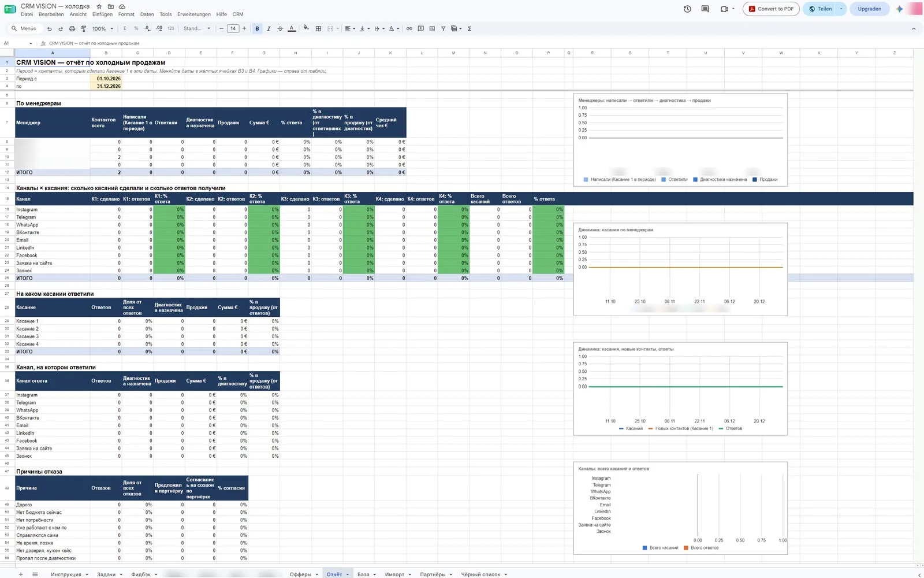Image resolution: width=924 pixels, height=578 pixels.
Task: Increase decimal places
Action: point(159,28)
